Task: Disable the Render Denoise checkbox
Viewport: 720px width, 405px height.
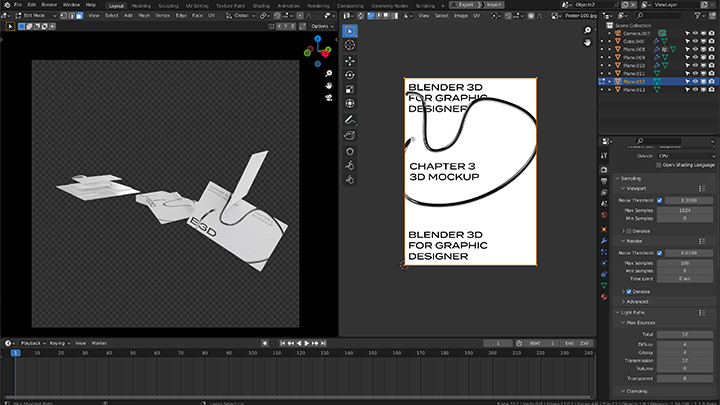Action: coord(629,292)
